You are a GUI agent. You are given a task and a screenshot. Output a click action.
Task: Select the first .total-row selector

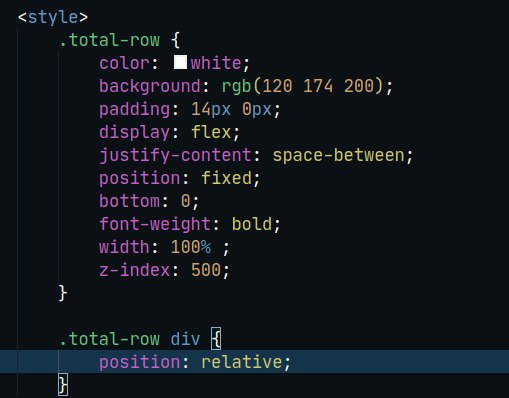(x=110, y=40)
